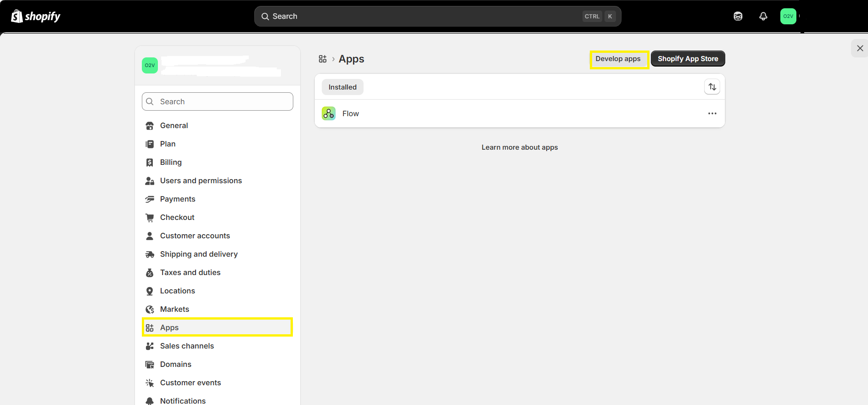This screenshot has width=868, height=405.
Task: Click the Domains icon in sidebar
Action: coord(150,365)
